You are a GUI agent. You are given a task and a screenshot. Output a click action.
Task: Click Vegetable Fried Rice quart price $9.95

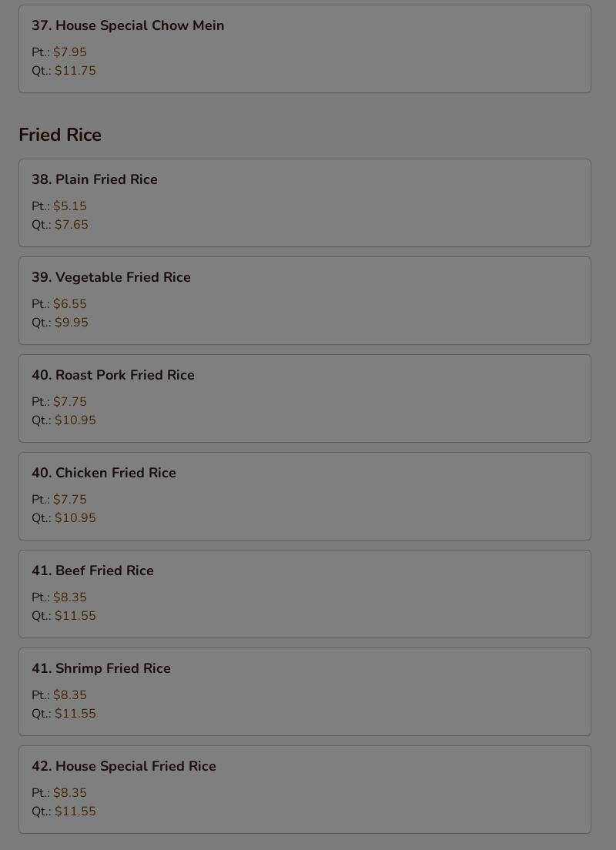71,322
